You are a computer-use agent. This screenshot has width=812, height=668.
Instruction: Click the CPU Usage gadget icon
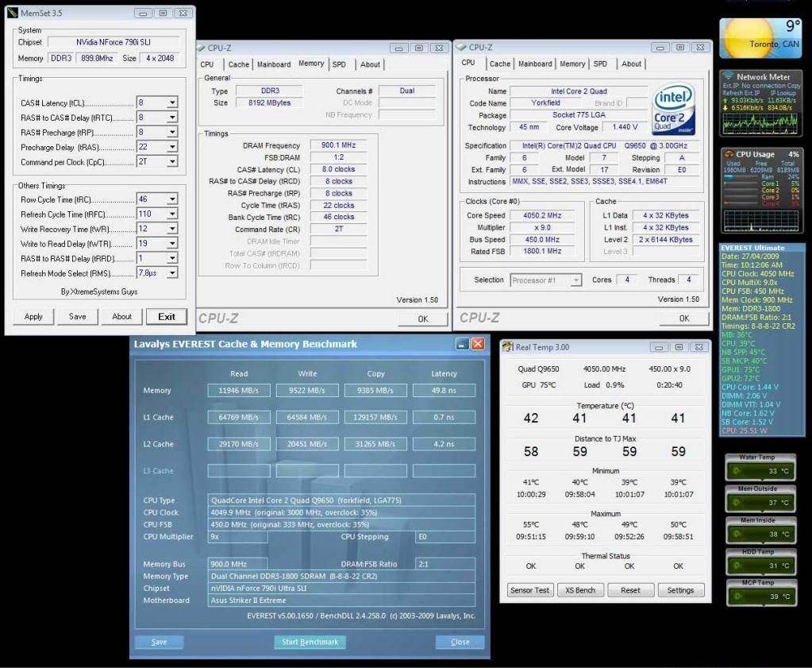729,154
